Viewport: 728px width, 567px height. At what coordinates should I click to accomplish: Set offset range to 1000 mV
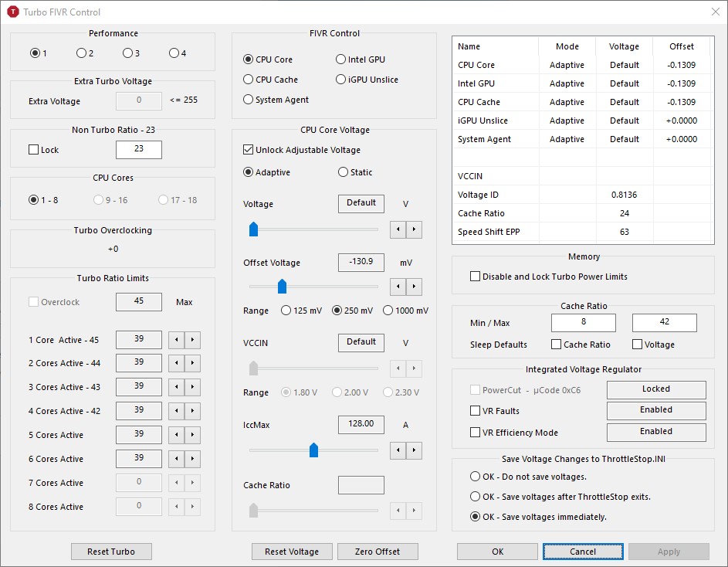405,311
